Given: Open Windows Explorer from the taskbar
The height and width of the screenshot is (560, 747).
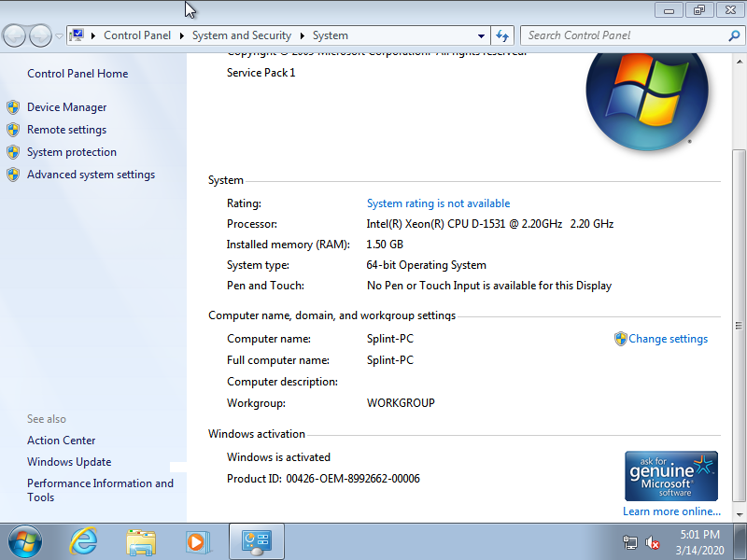Looking at the screenshot, I should (141, 542).
